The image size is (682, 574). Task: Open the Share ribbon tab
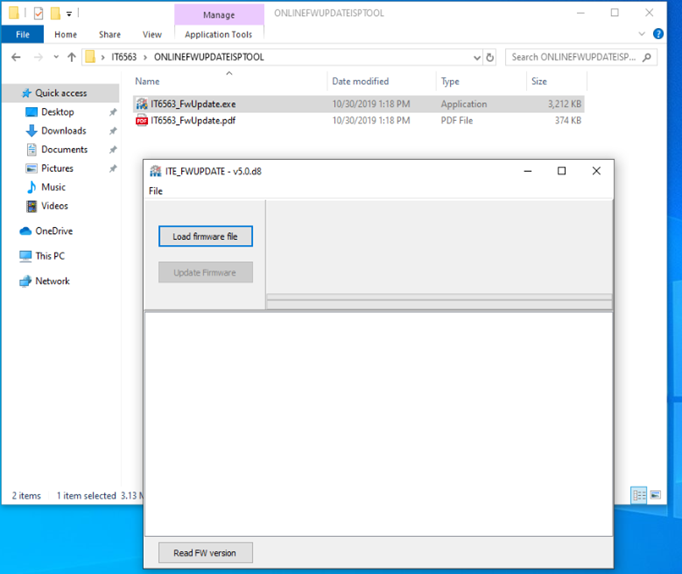(x=109, y=34)
